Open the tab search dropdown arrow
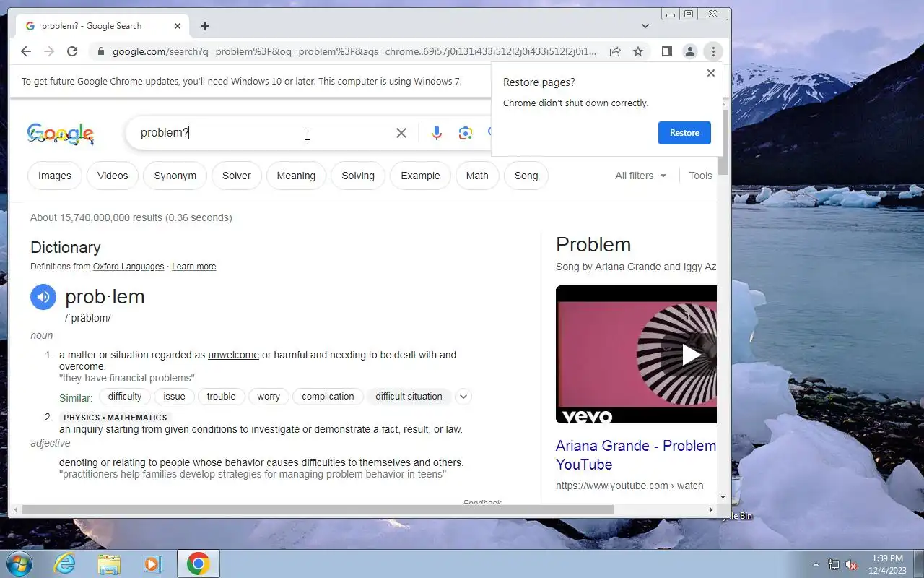Screen dimensions: 924x578 tap(645, 26)
